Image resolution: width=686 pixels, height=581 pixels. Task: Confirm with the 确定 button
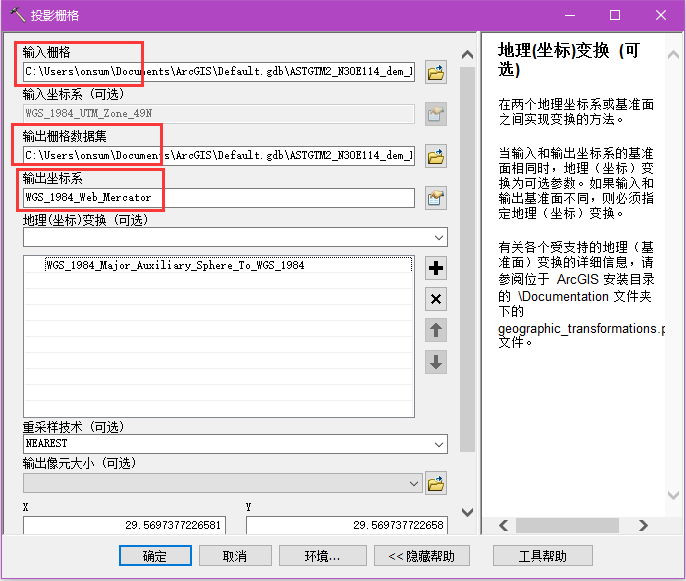pos(155,556)
